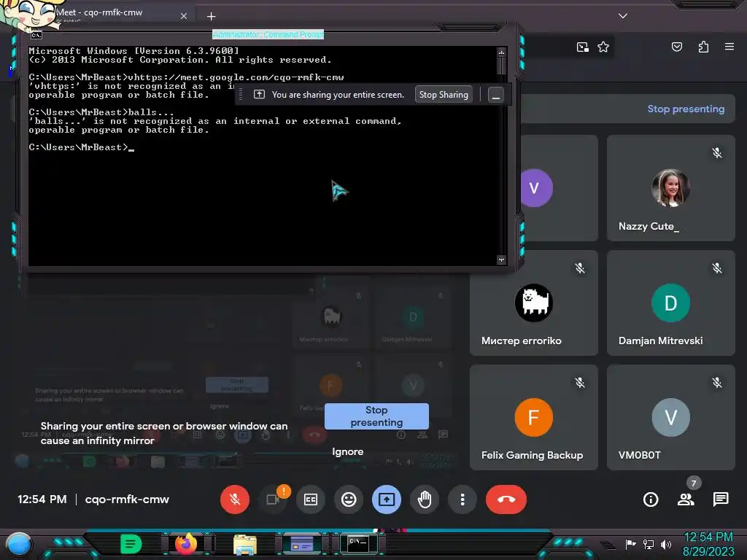Hide the screen sharing notification bar

[496, 95]
